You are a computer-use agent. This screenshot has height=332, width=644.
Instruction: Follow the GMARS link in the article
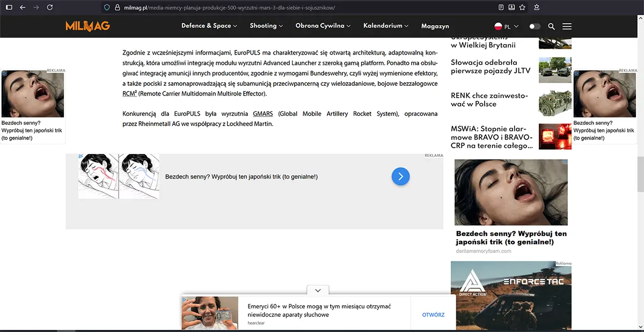262,114
